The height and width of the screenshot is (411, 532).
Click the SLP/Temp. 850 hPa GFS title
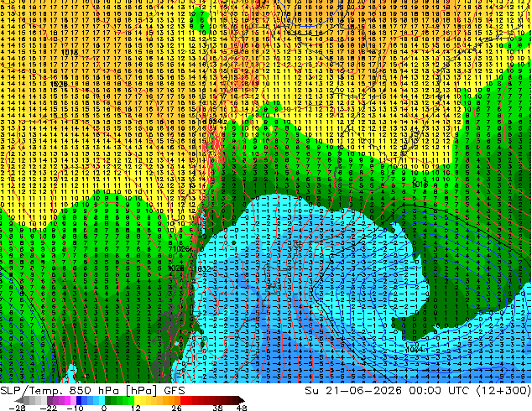pyautogui.click(x=92, y=391)
